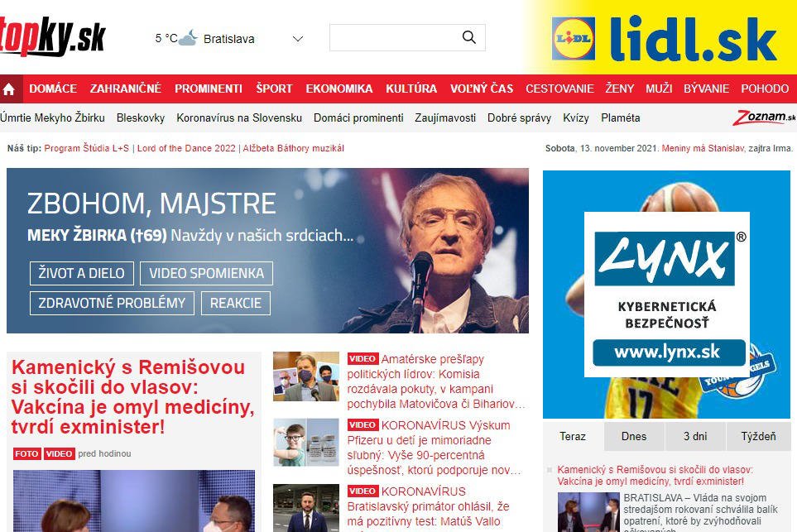
Task: Click the ŽIVOT A DIELO button
Action: pos(81,273)
